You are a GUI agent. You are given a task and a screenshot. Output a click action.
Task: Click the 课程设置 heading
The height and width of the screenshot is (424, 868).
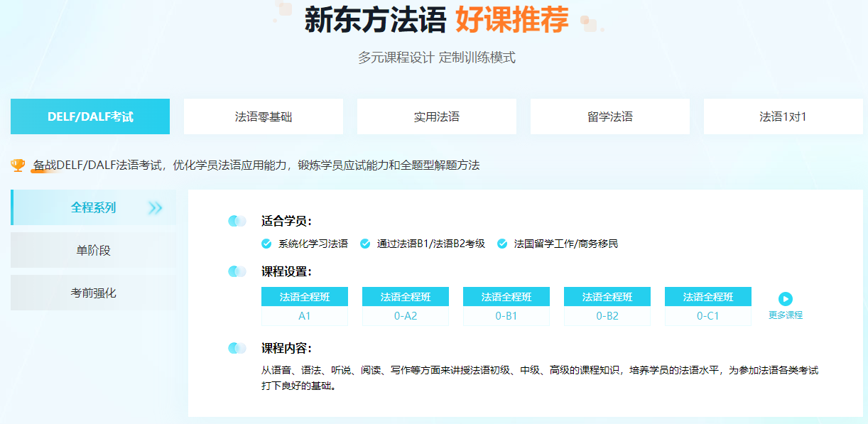click(x=286, y=271)
